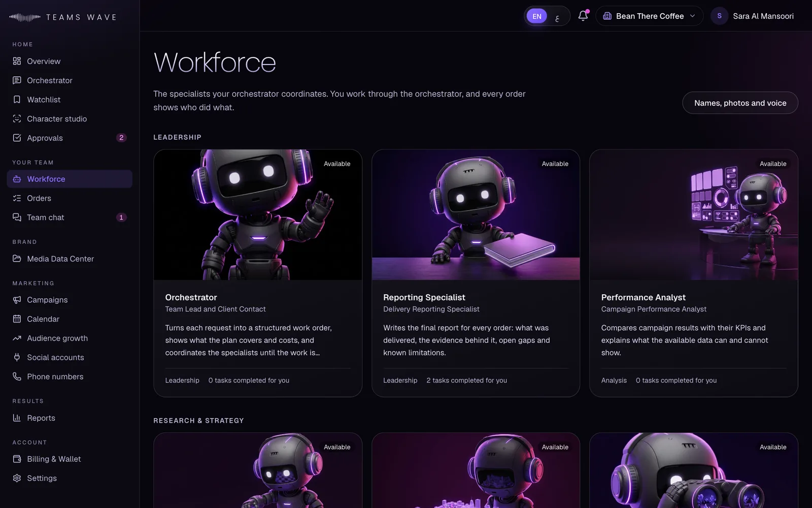
Task: Open Phone numbers handset icon
Action: pos(17,376)
